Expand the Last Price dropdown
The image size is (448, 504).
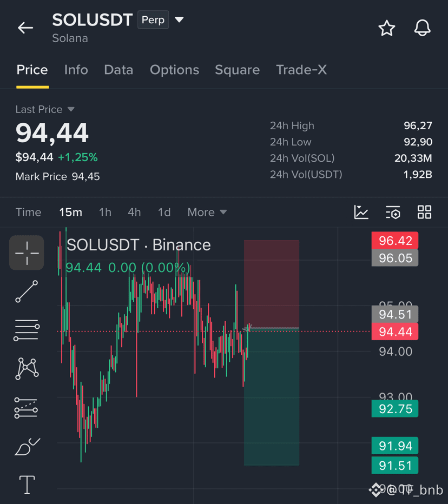click(x=71, y=109)
